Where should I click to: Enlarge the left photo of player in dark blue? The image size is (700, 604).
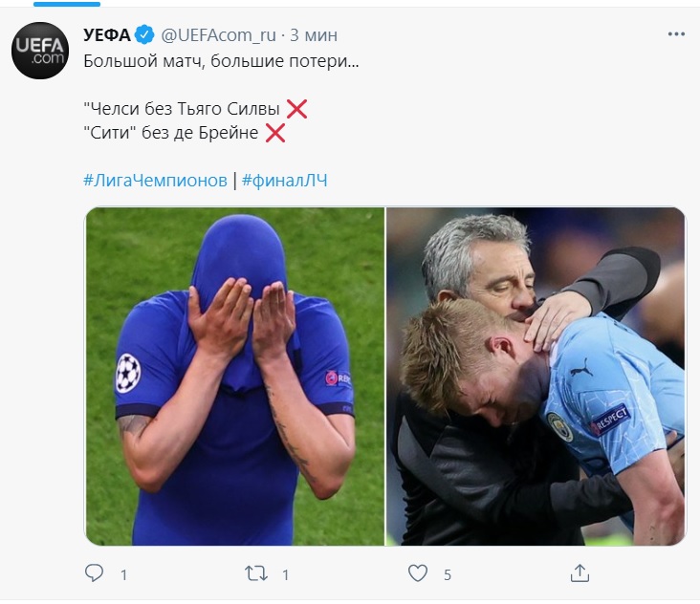234,377
